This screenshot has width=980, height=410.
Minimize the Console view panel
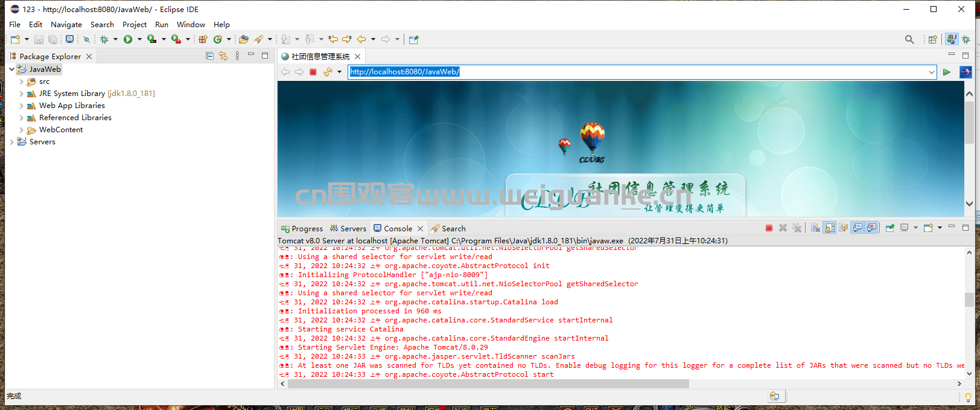952,227
